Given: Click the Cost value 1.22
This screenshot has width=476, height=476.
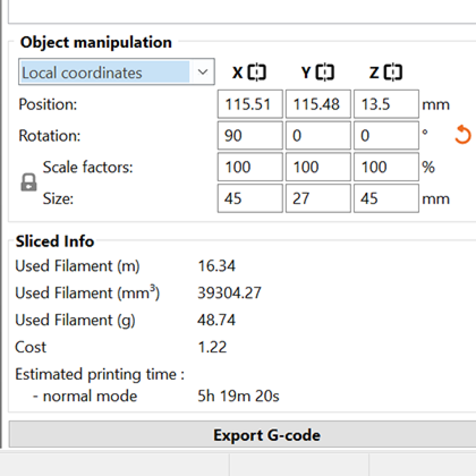Looking at the screenshot, I should pos(212,347).
